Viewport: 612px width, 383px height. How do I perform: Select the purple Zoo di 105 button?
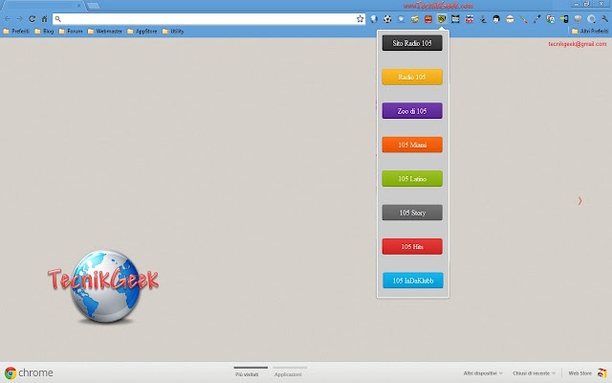[412, 111]
